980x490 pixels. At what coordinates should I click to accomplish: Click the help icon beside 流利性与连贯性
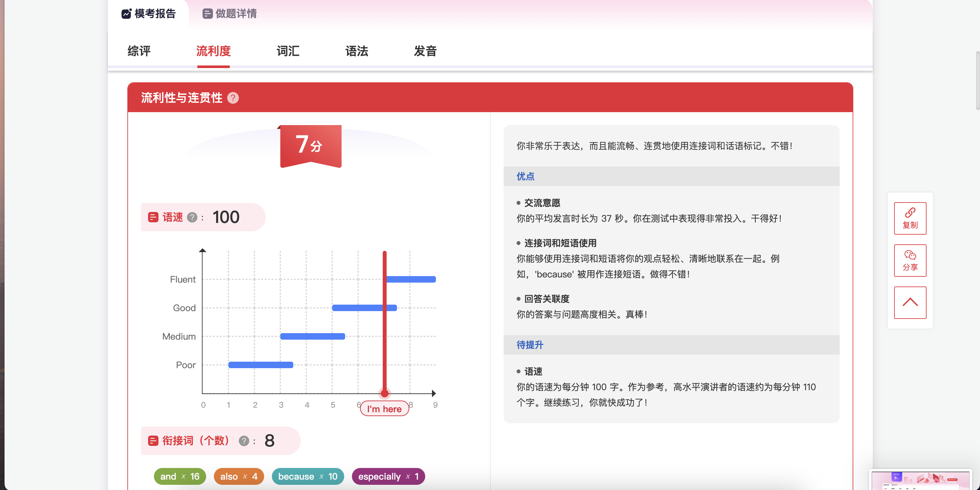233,98
